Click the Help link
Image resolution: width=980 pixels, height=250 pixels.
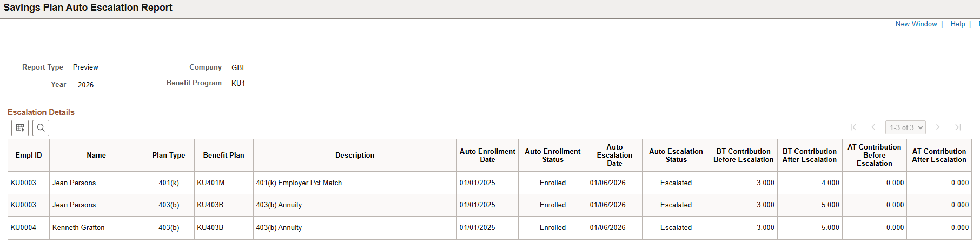[x=958, y=24]
